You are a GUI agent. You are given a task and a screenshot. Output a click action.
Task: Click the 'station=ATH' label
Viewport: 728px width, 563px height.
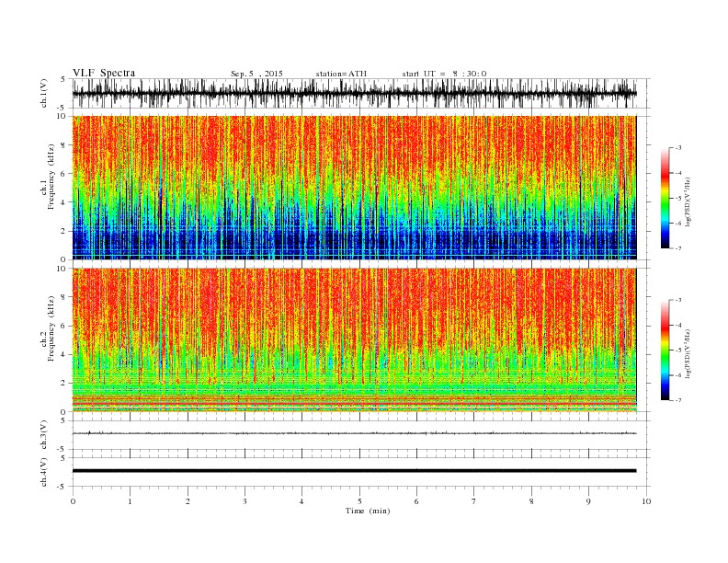click(x=341, y=74)
